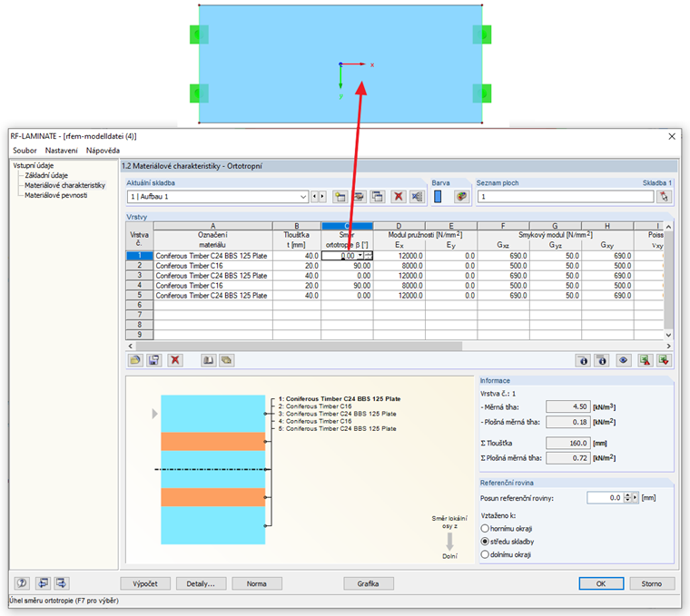Confirm with the OK button
This screenshot has height=616, width=690.
click(601, 583)
